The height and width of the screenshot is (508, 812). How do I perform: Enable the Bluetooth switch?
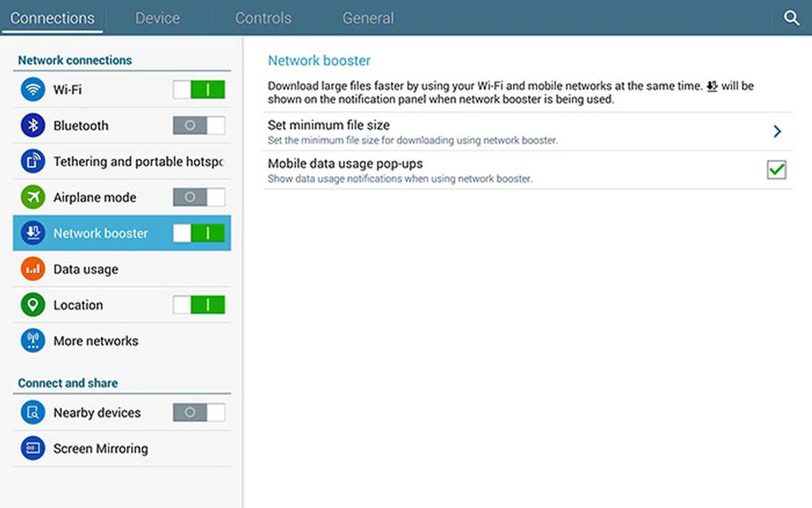[199, 125]
